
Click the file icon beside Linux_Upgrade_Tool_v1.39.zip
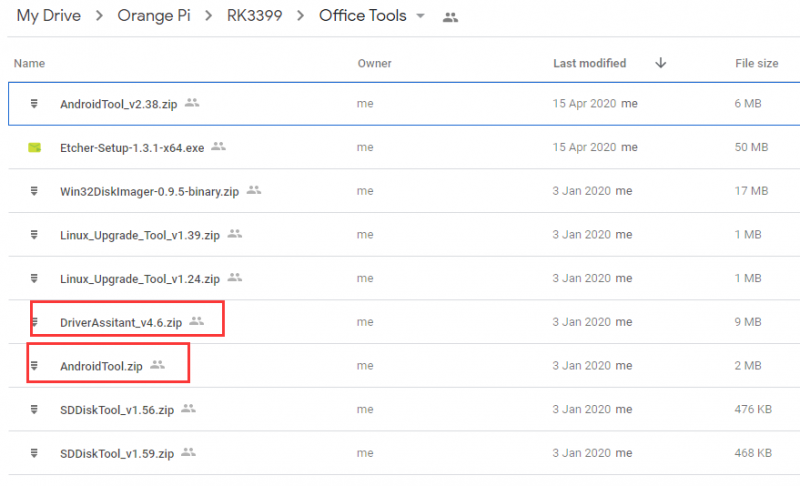[x=34, y=235]
